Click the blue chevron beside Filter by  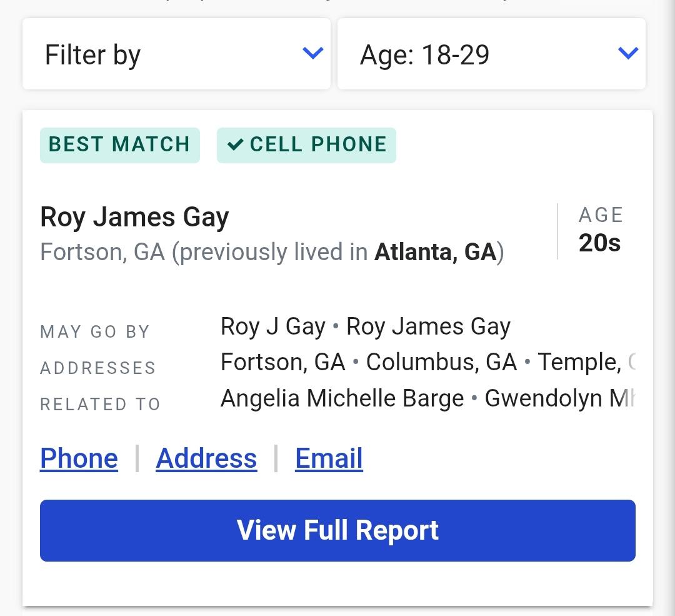312,53
